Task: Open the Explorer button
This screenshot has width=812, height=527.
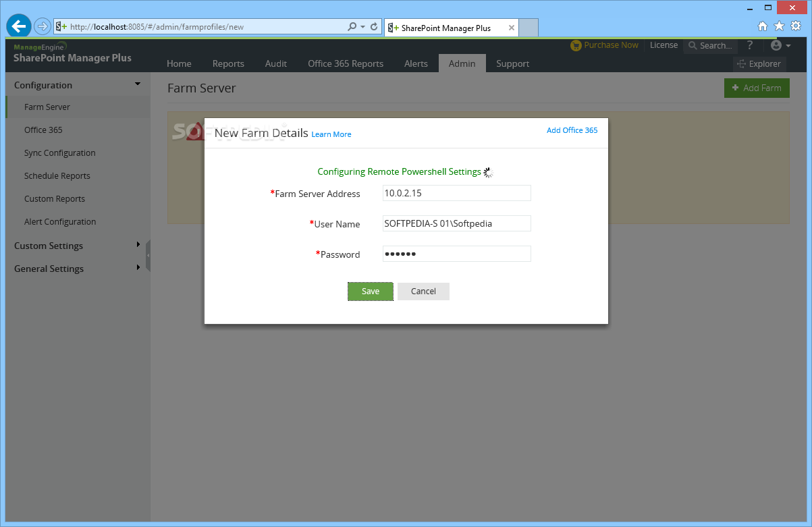Action: [x=759, y=64]
